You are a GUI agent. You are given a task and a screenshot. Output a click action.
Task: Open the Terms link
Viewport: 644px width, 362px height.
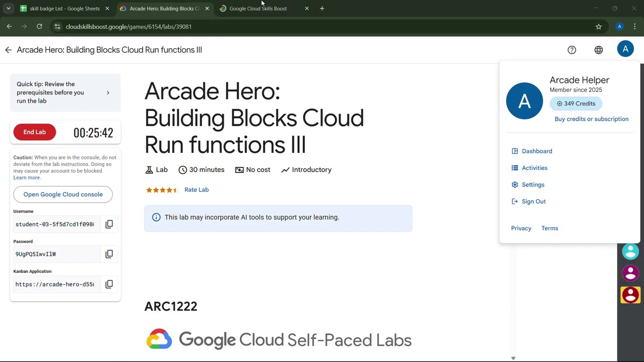pos(549,228)
